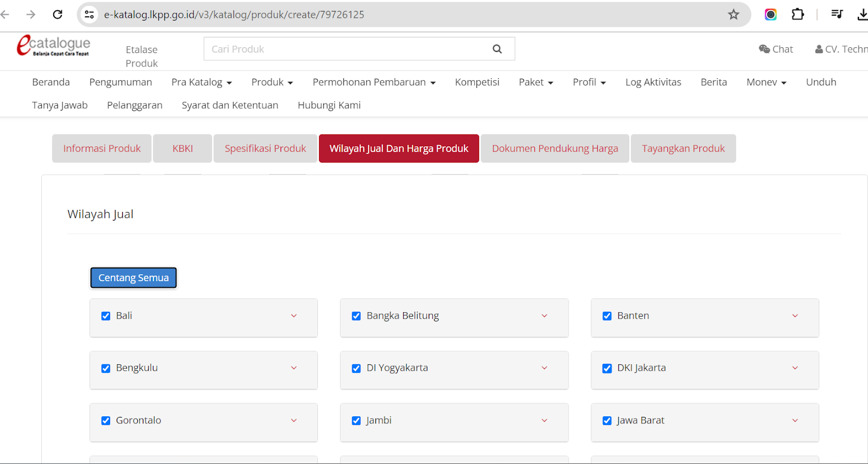Expand the Bengkulu region chevron
This screenshot has width=868, height=464.
click(294, 368)
